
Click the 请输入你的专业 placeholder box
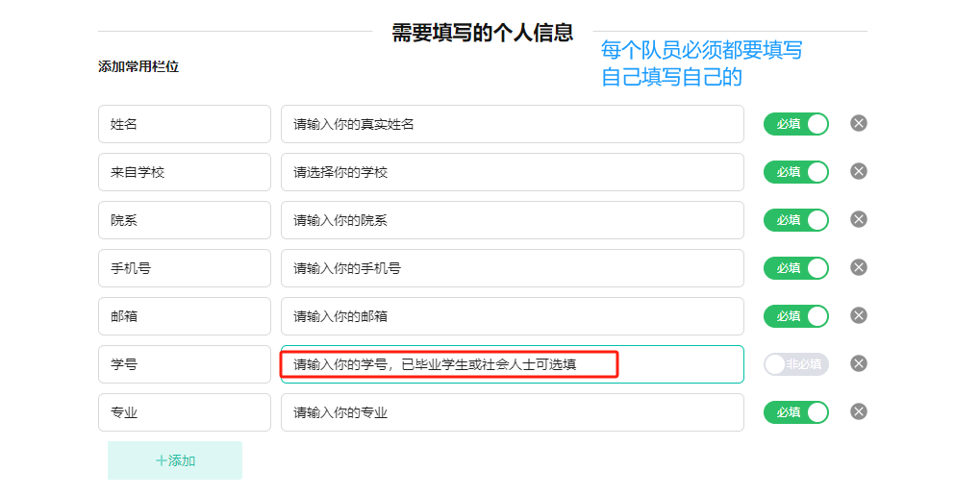[512, 412]
